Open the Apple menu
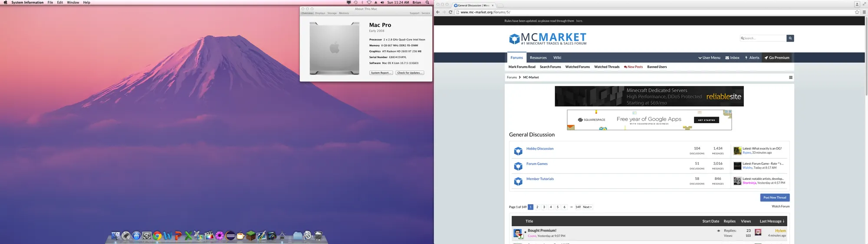This screenshot has height=244, width=868. click(x=5, y=2)
